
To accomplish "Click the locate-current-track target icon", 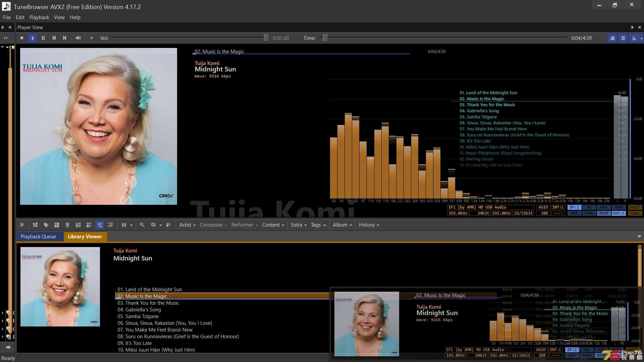I will (153, 225).
